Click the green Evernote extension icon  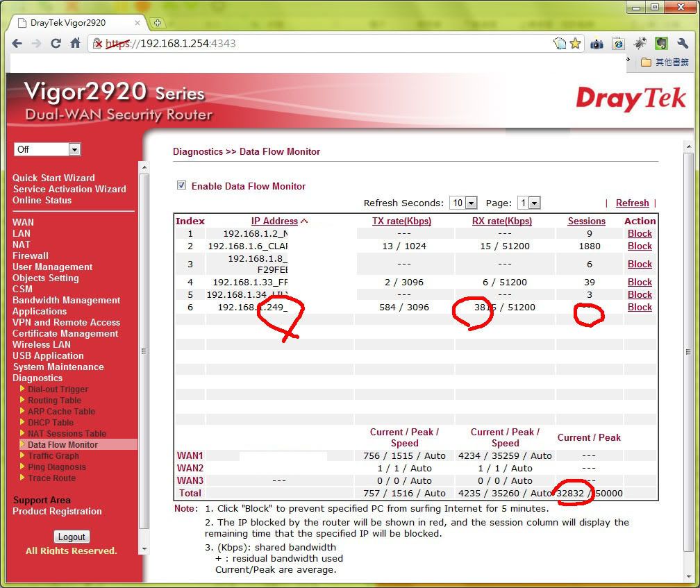(x=661, y=43)
